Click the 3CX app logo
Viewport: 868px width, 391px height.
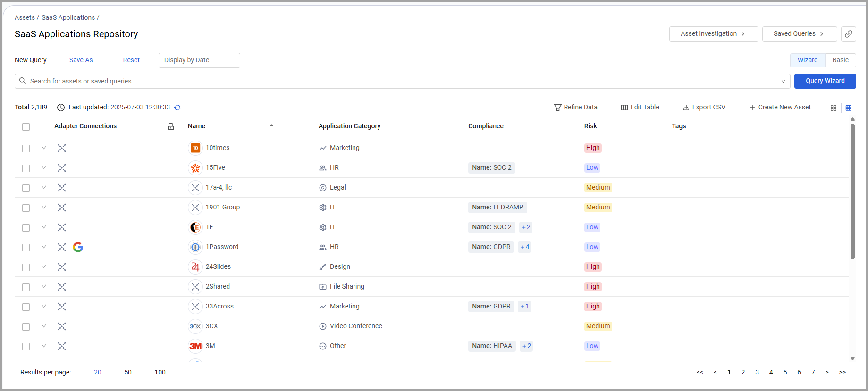(x=195, y=326)
